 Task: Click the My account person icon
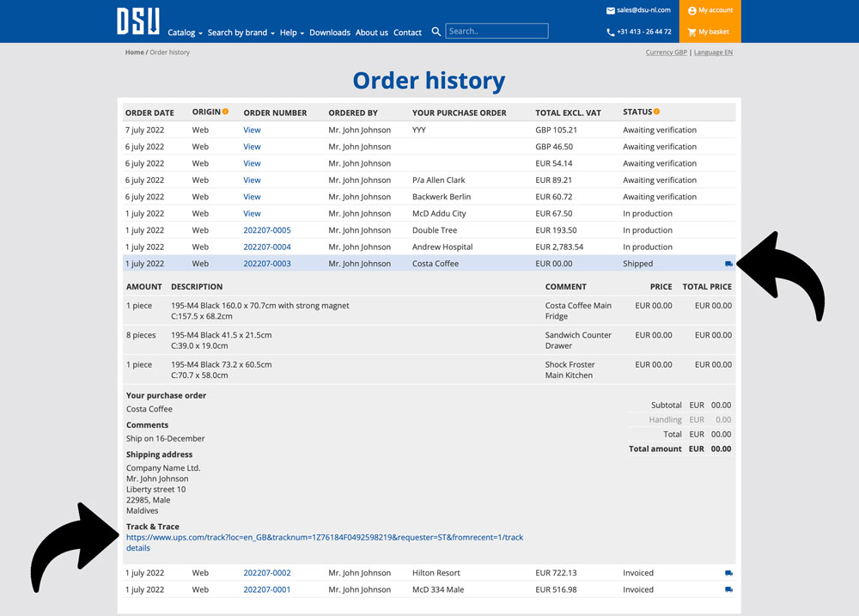tap(691, 10)
